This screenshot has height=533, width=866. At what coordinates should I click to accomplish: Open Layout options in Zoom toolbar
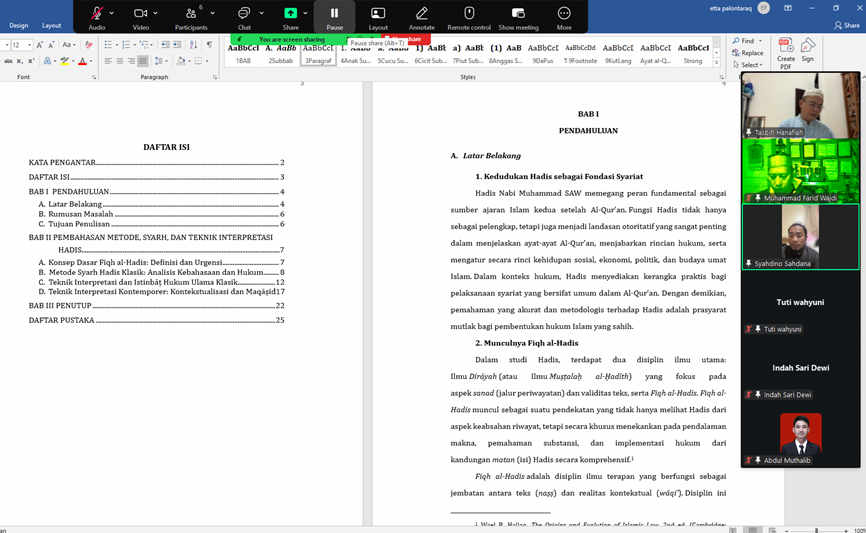pyautogui.click(x=378, y=17)
